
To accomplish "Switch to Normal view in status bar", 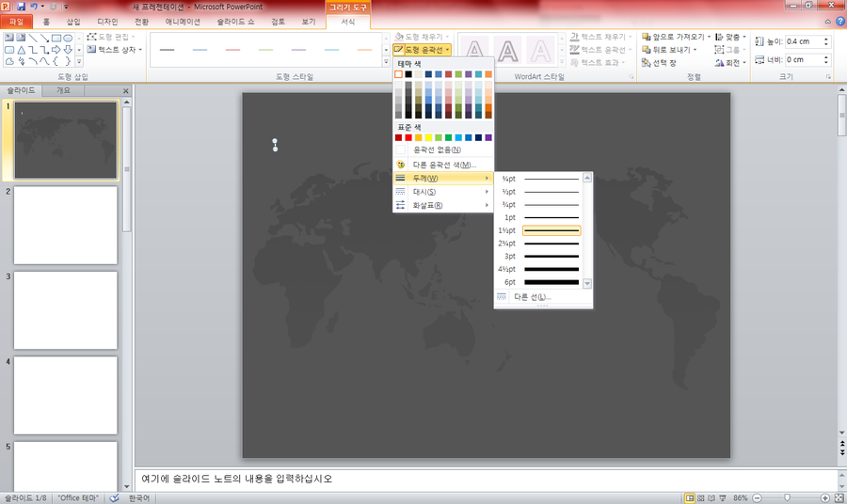I will [x=690, y=498].
